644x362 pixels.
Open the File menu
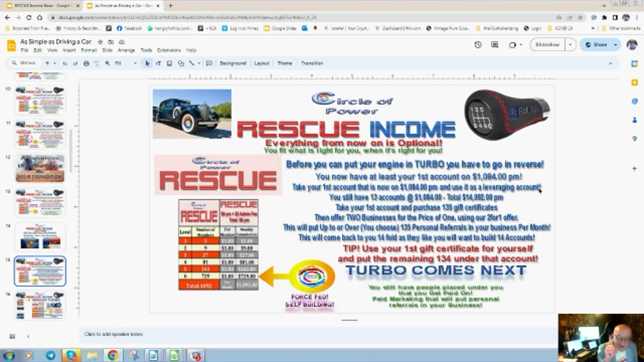tap(24, 50)
